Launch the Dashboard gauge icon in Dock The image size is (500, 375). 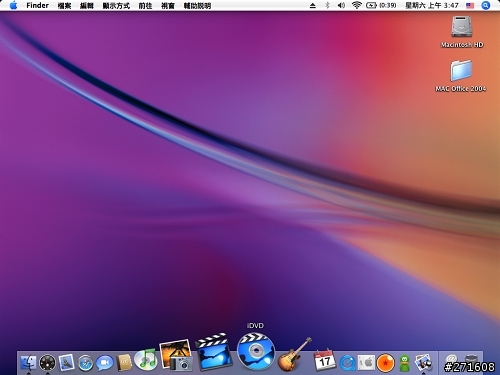[x=47, y=363]
